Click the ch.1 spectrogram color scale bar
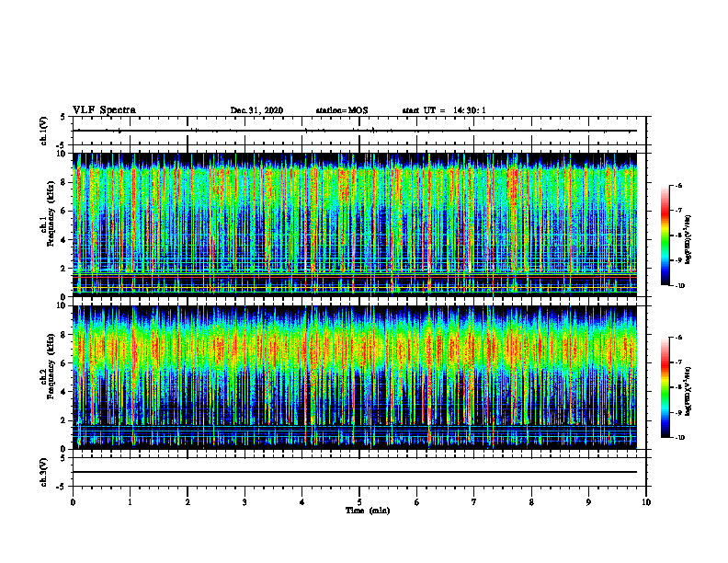 [665, 236]
